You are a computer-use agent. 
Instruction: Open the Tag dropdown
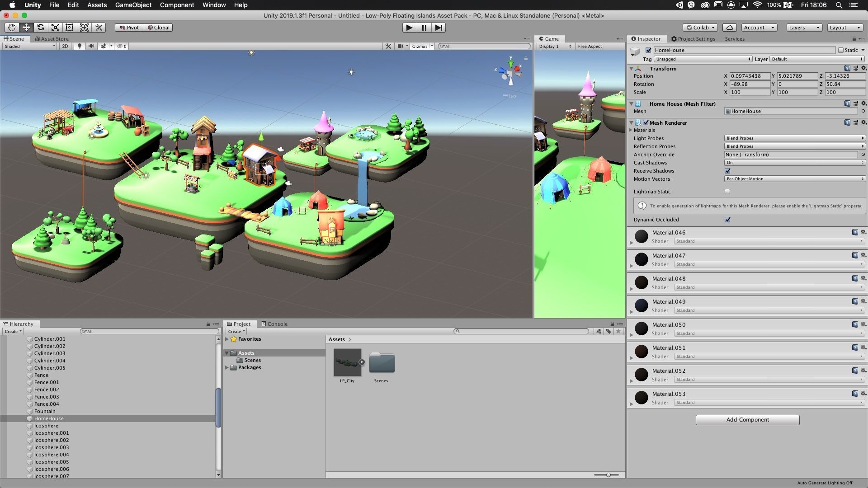point(703,59)
